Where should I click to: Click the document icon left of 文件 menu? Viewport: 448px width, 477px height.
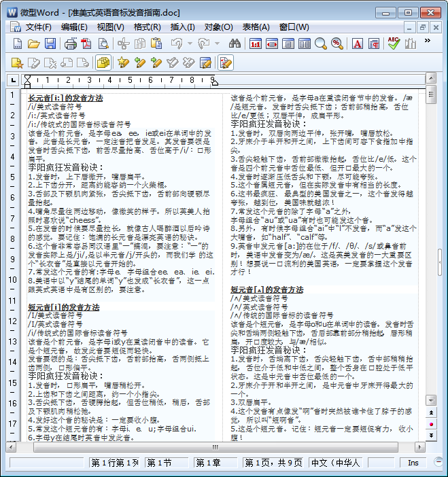click(15, 27)
